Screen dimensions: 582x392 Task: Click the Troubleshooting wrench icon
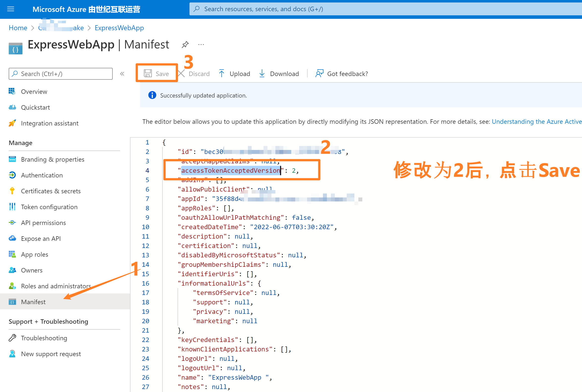(x=12, y=338)
